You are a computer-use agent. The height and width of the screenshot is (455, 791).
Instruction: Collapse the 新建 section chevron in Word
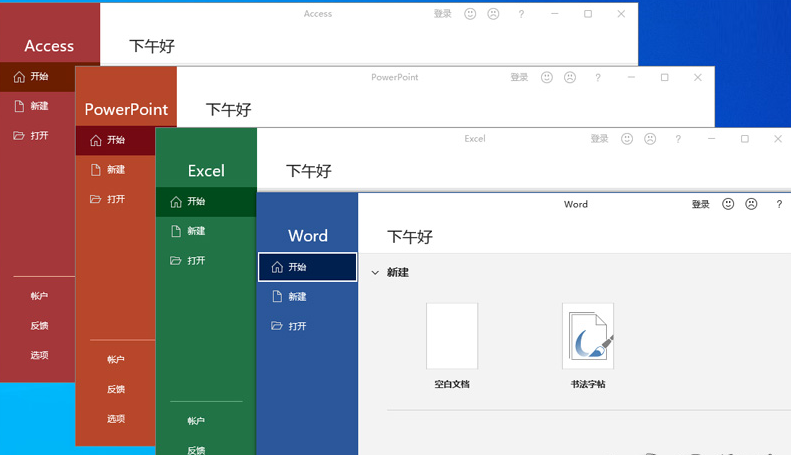point(376,272)
